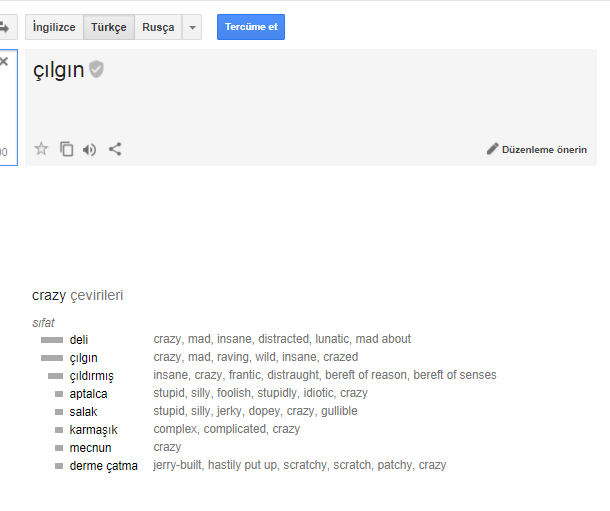
Task: Select Rusça as the target language
Action: click(x=158, y=27)
